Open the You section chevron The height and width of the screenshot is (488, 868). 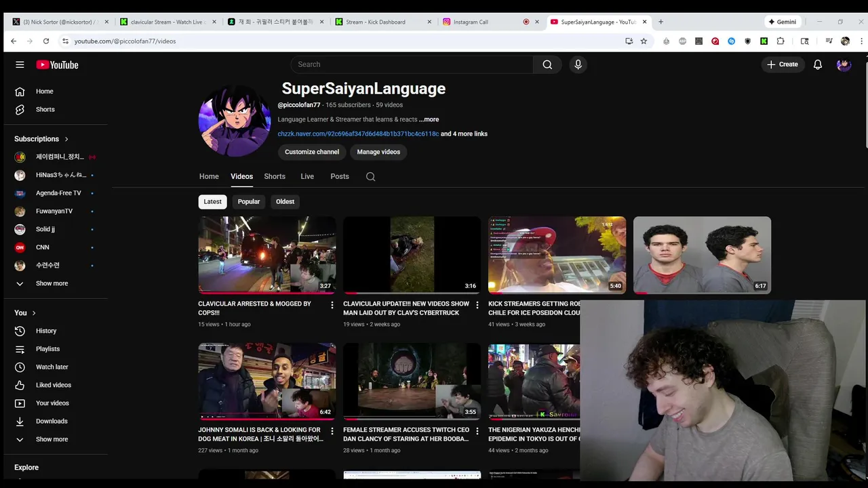(x=34, y=312)
